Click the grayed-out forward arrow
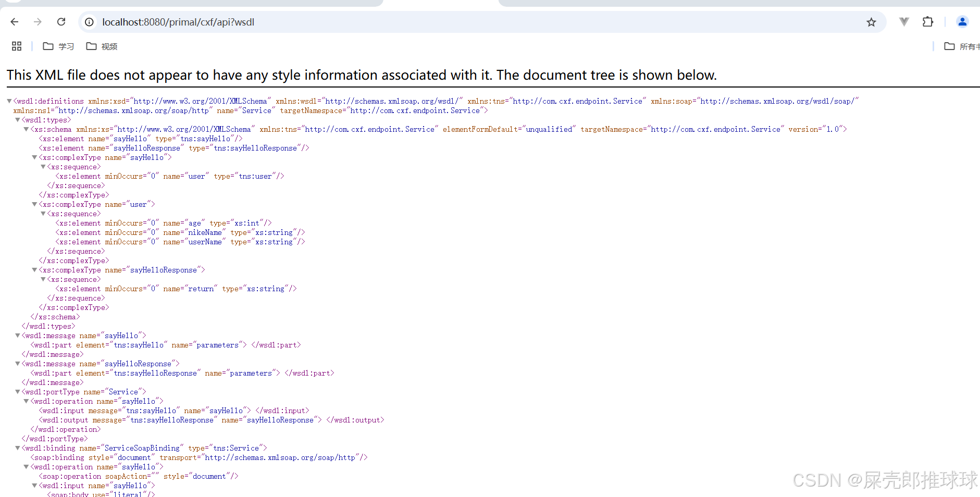This screenshot has height=497, width=980. click(38, 22)
